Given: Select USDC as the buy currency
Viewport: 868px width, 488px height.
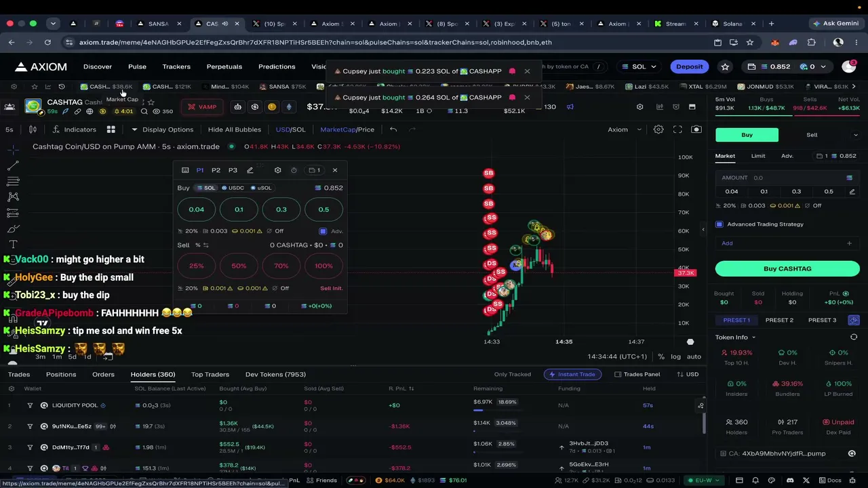Looking at the screenshot, I should 233,188.
